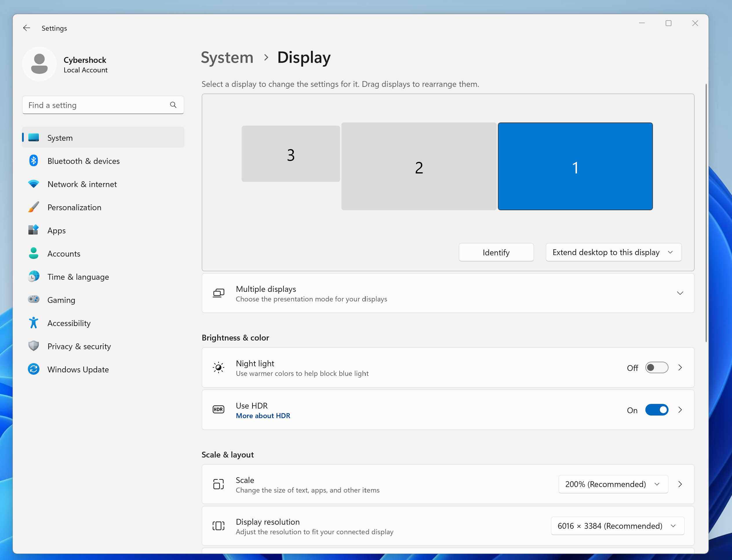Open Accessibility settings
This screenshot has height=560, width=732.
click(x=103, y=323)
